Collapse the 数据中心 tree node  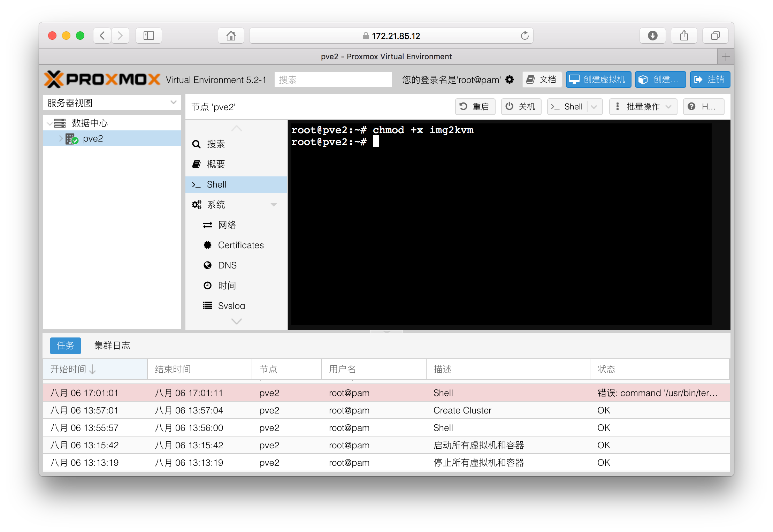click(x=50, y=123)
